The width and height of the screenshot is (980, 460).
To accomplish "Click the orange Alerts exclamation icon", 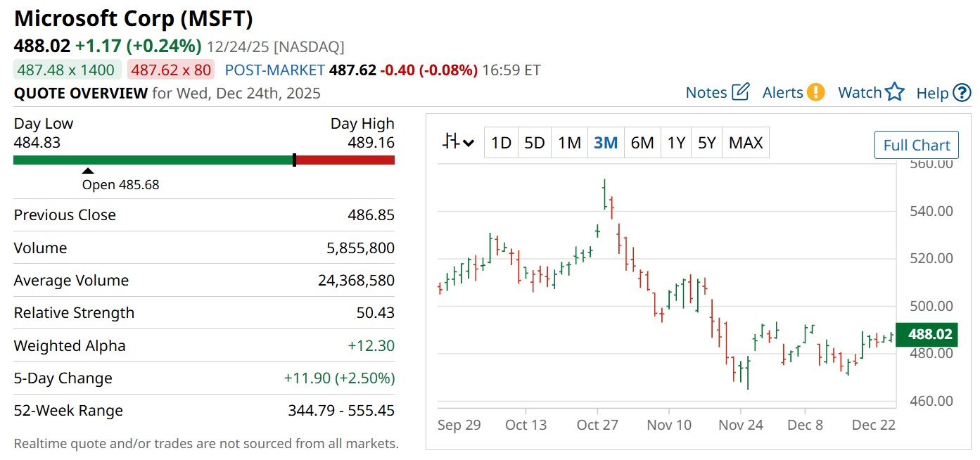I will [815, 92].
